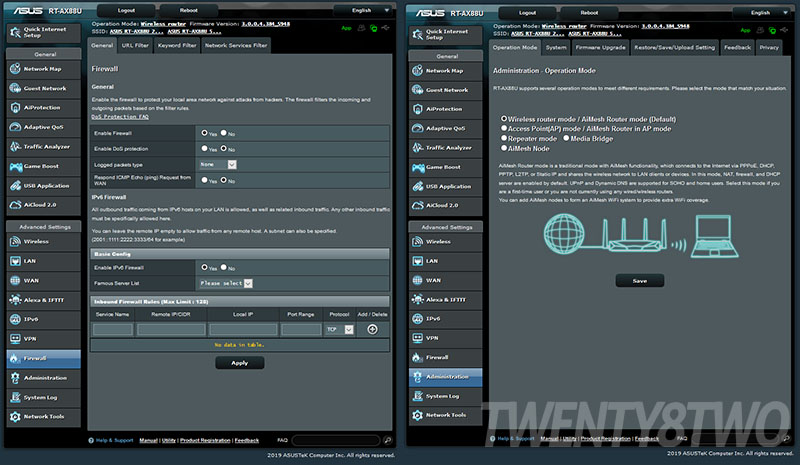Choose AiMesh Node radio option
The width and height of the screenshot is (800, 465).
[x=504, y=148]
